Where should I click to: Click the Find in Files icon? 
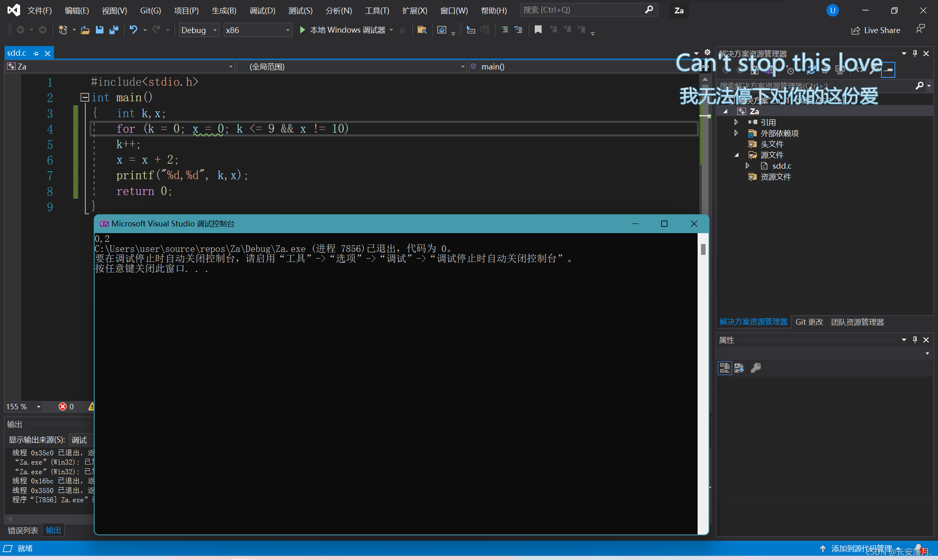tap(422, 30)
